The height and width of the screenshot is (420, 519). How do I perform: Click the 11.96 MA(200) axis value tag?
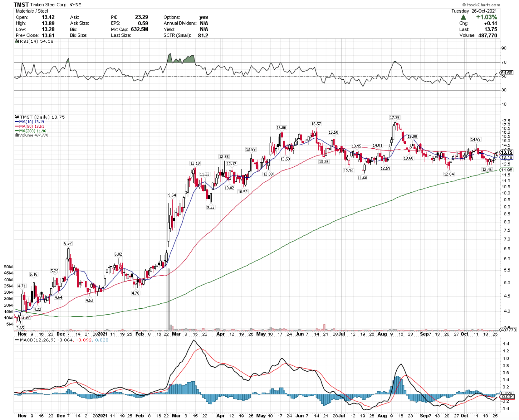[506, 170]
